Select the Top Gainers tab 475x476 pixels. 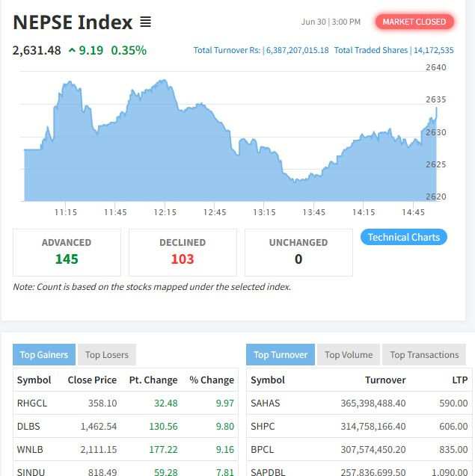(x=43, y=355)
